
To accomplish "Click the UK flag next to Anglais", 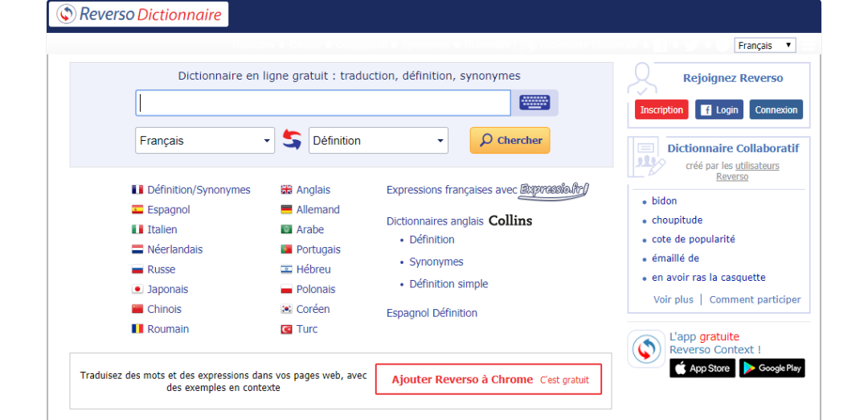I will tap(286, 190).
